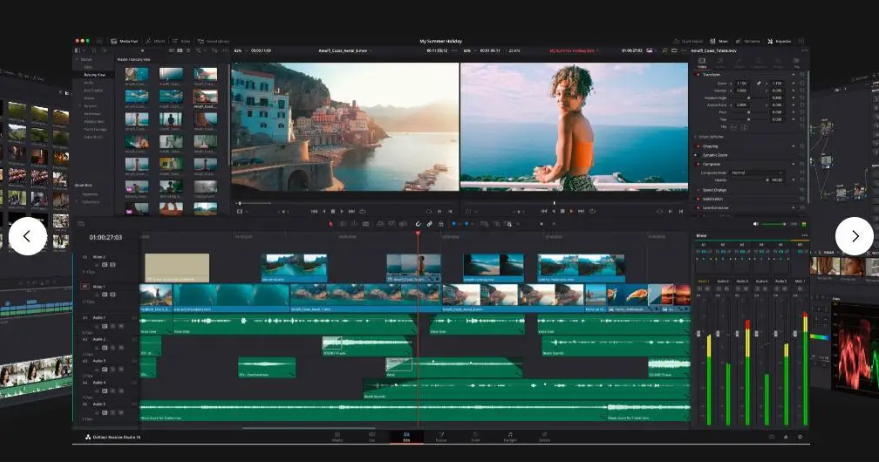Open the Composite Mode dropdown
The height and width of the screenshot is (463, 879).
coord(758,171)
